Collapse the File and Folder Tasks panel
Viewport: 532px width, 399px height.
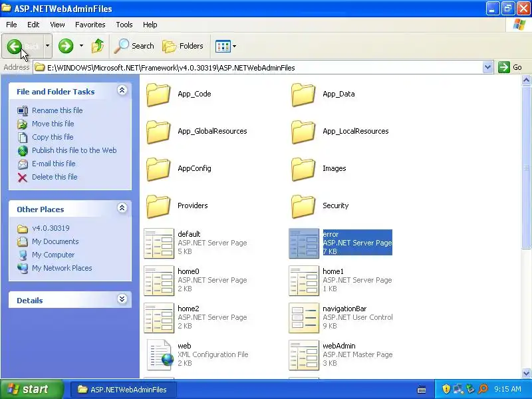coord(122,90)
